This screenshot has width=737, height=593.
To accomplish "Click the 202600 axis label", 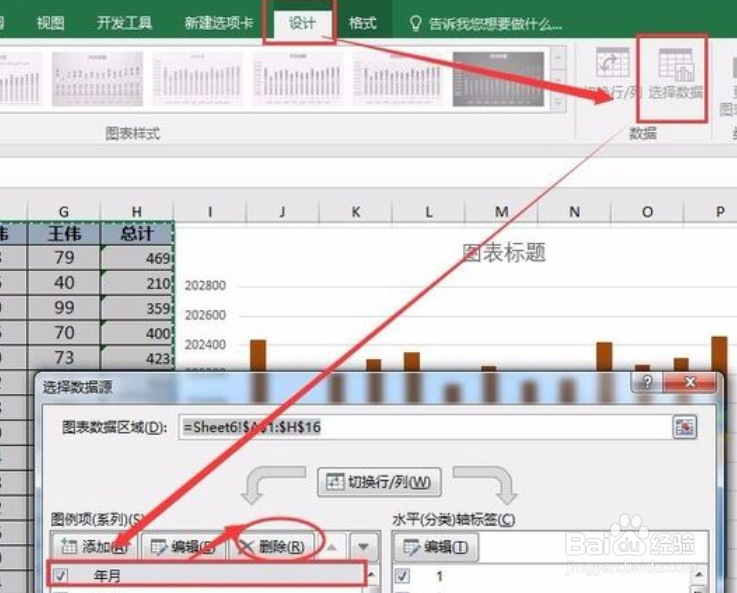I will tap(205, 315).
